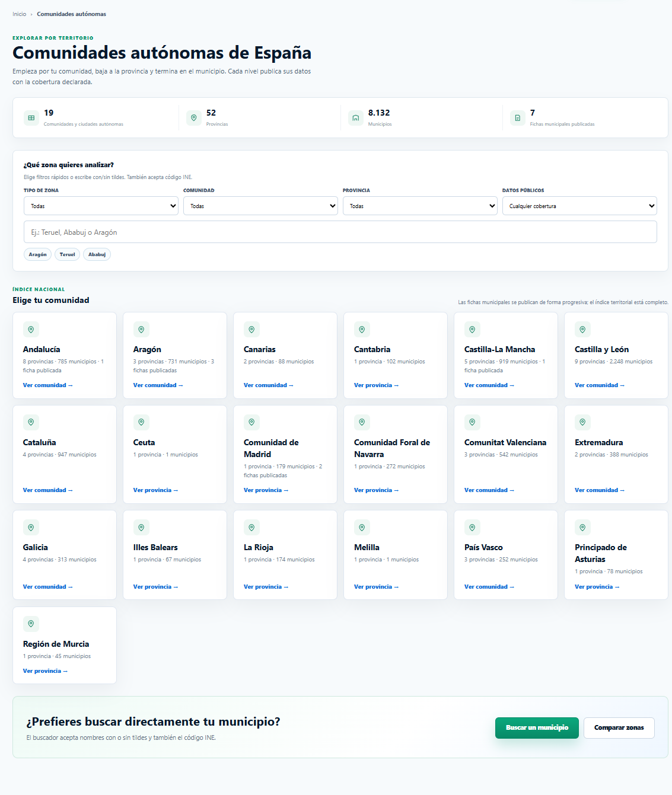Open Ver comunidad link for Castilla y León

(600, 385)
